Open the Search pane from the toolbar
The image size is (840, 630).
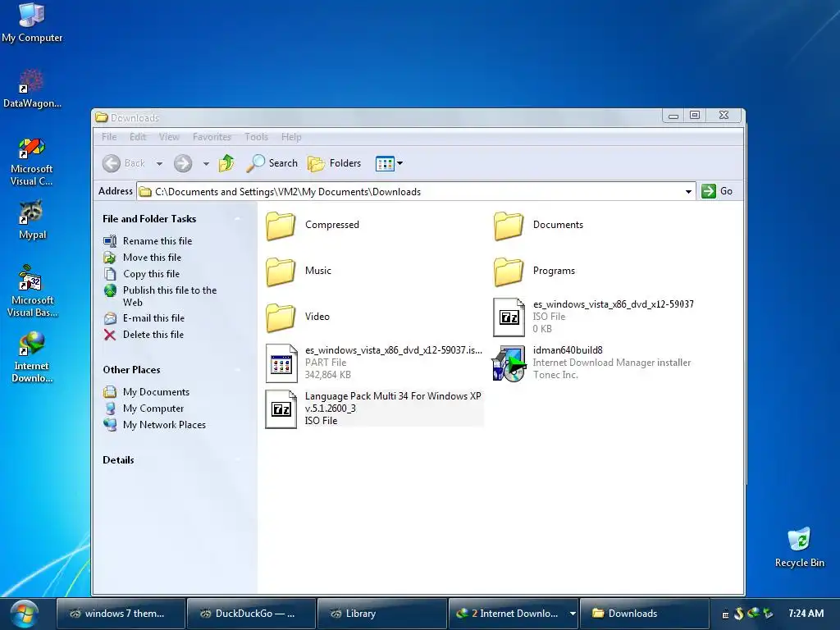[x=272, y=163]
